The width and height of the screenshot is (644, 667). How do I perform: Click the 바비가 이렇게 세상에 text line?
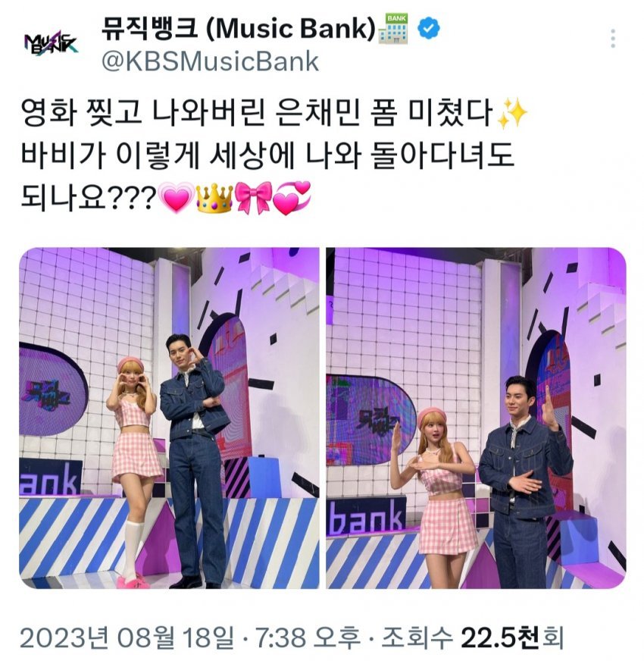(267, 155)
